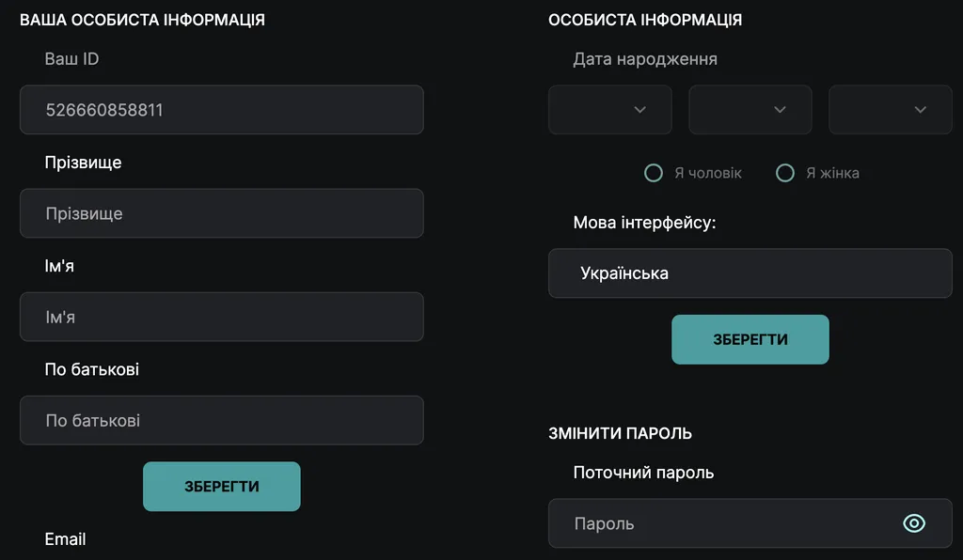Select the 'Я чоловік' radio button
The height and width of the screenshot is (560, 963).
click(x=654, y=173)
